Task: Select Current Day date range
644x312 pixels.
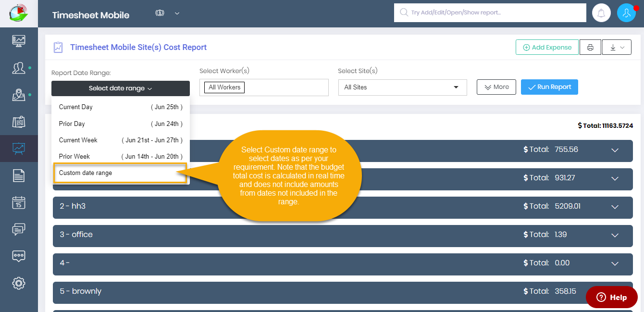Action: tap(121, 107)
